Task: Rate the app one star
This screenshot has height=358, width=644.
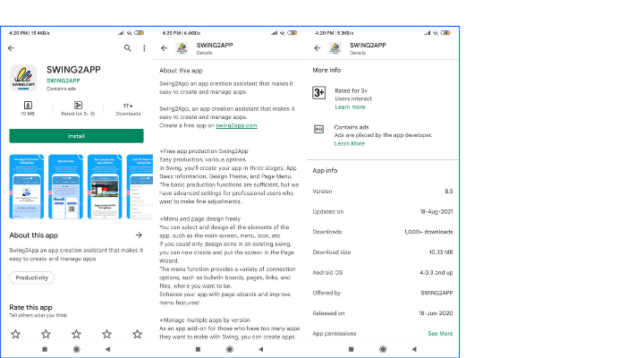Action: tap(15, 334)
